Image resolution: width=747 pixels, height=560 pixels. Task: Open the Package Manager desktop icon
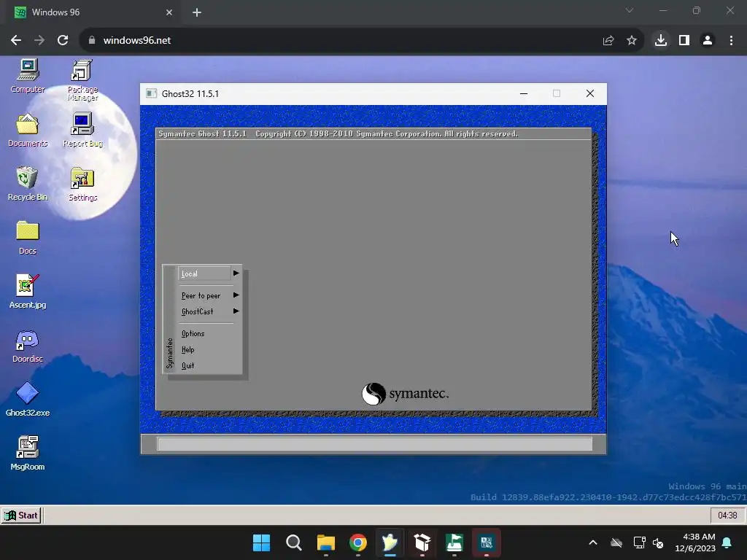tap(82, 80)
